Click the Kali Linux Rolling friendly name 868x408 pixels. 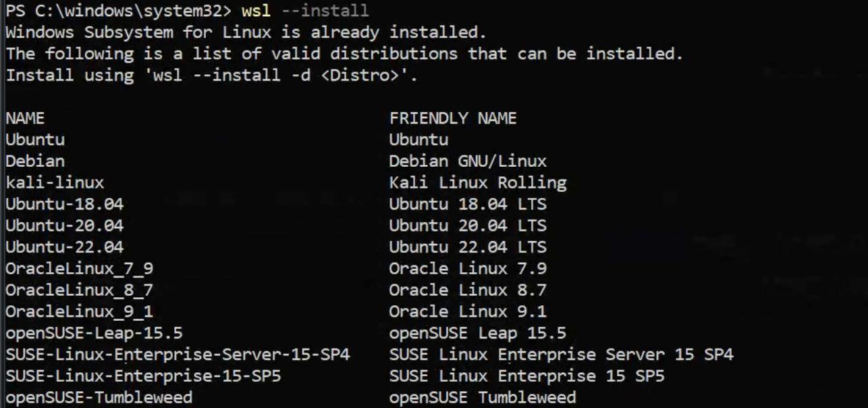pos(478,183)
